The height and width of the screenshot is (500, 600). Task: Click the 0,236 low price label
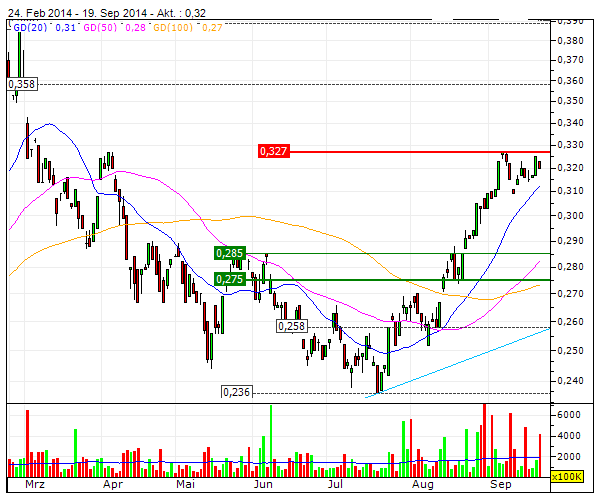(237, 392)
